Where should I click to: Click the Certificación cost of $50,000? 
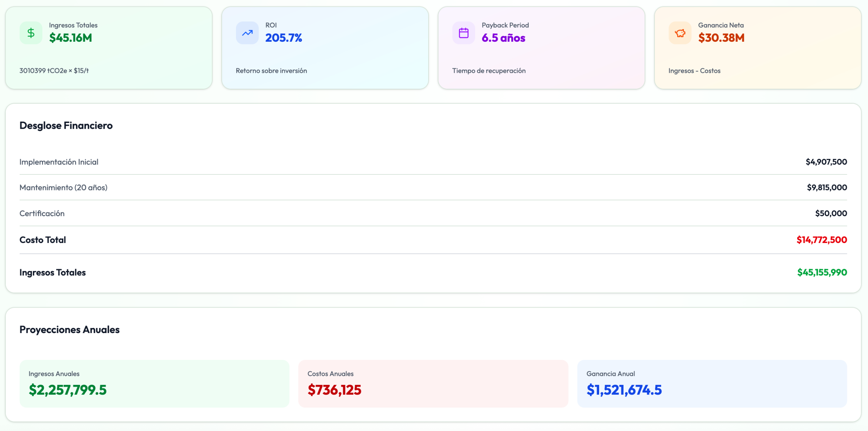[831, 213]
